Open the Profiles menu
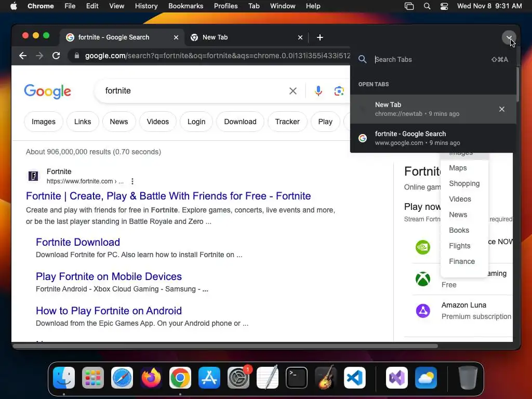 225,6
